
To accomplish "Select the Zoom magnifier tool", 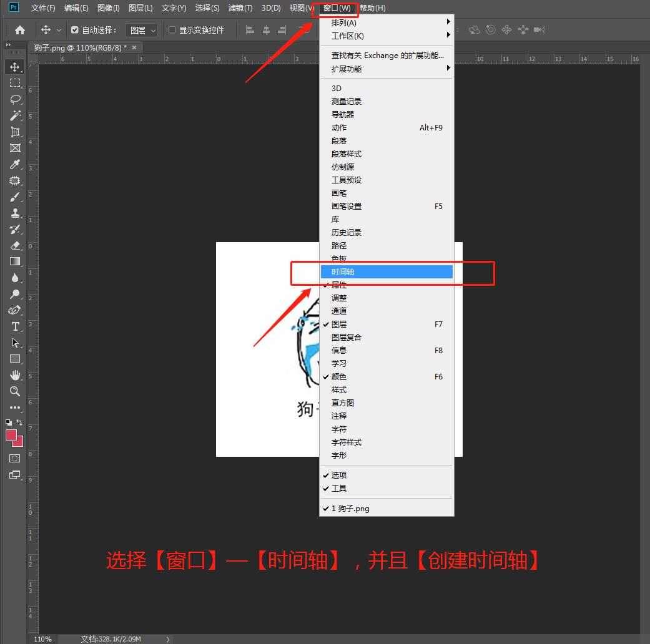I will [15, 391].
